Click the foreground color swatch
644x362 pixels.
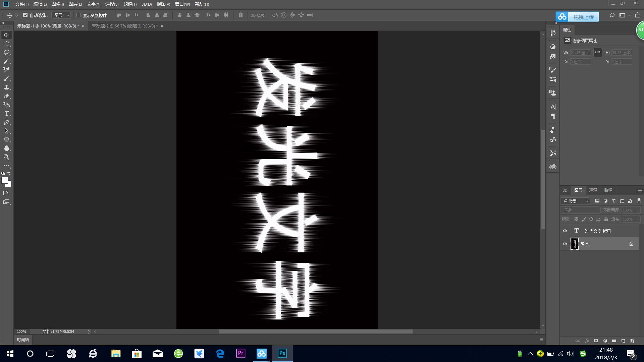click(x=5, y=181)
